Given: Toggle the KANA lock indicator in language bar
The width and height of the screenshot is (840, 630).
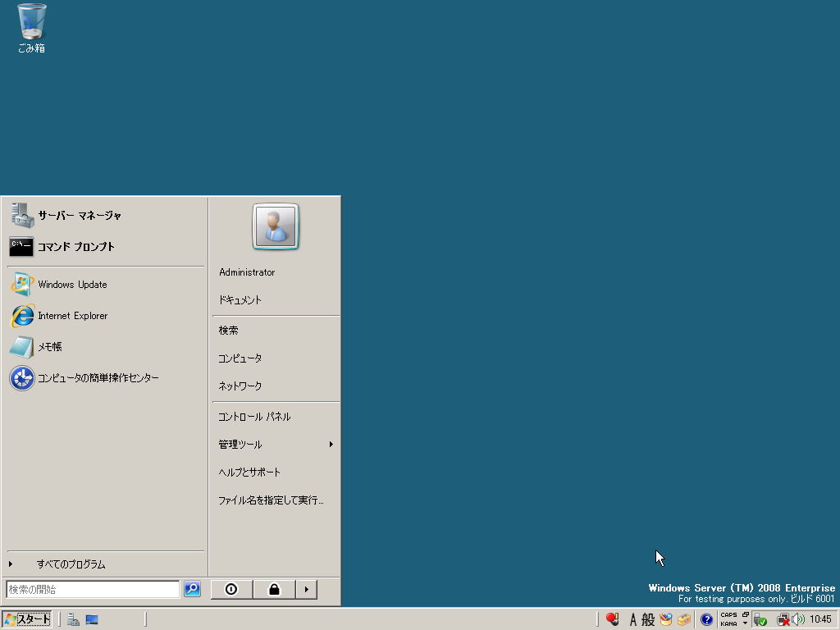Looking at the screenshot, I should (x=728, y=623).
